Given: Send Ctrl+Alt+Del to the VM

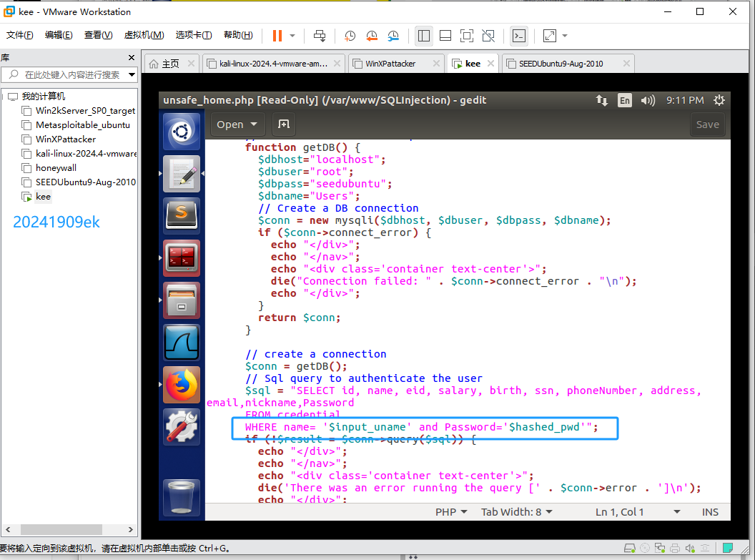Looking at the screenshot, I should (x=320, y=36).
